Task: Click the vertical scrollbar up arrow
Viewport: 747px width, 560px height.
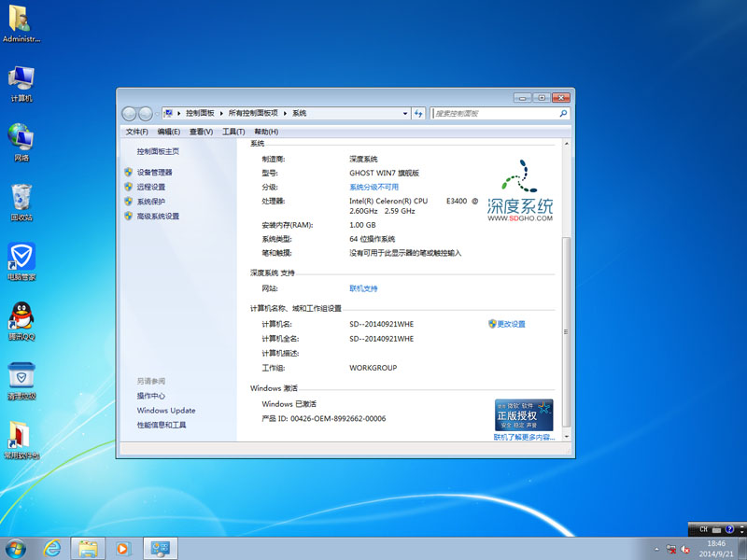Action: [567, 144]
